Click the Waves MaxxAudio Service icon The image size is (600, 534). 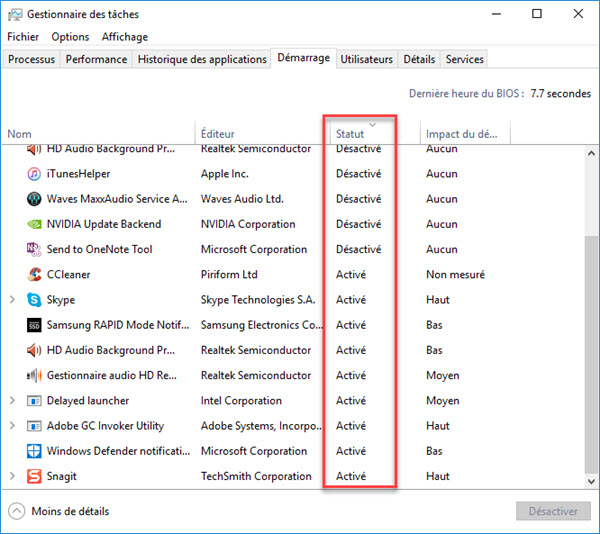click(x=34, y=199)
